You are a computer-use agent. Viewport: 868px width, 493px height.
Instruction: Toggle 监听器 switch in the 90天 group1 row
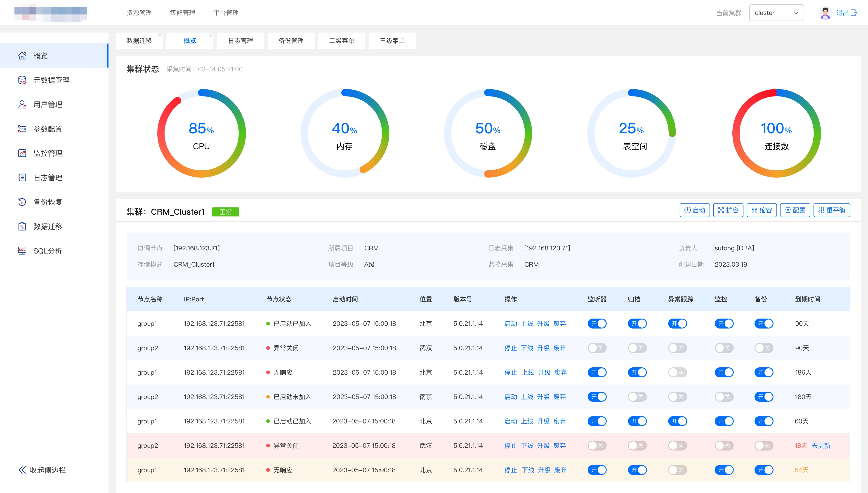pos(597,324)
